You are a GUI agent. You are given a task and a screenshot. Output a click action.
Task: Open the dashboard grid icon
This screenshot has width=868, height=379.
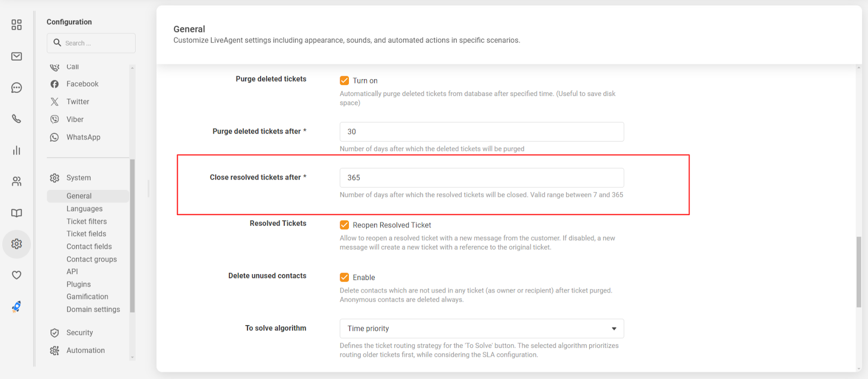tap(17, 25)
